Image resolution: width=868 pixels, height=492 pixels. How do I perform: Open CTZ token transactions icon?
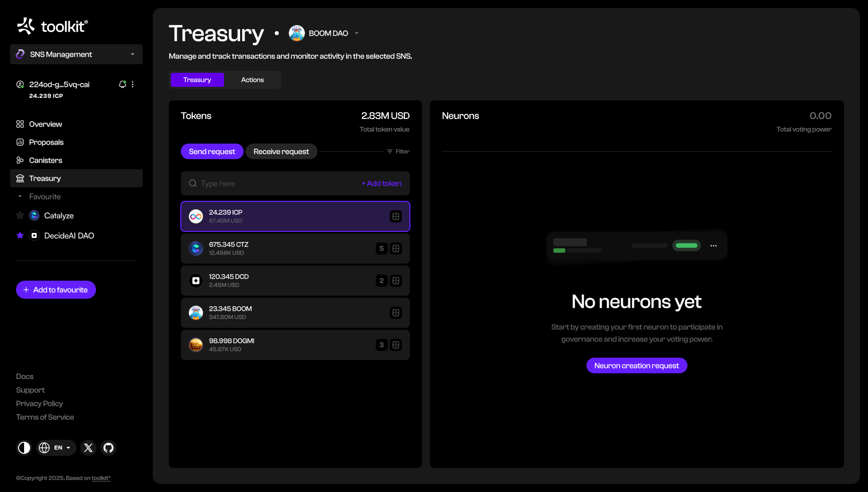[x=396, y=249]
